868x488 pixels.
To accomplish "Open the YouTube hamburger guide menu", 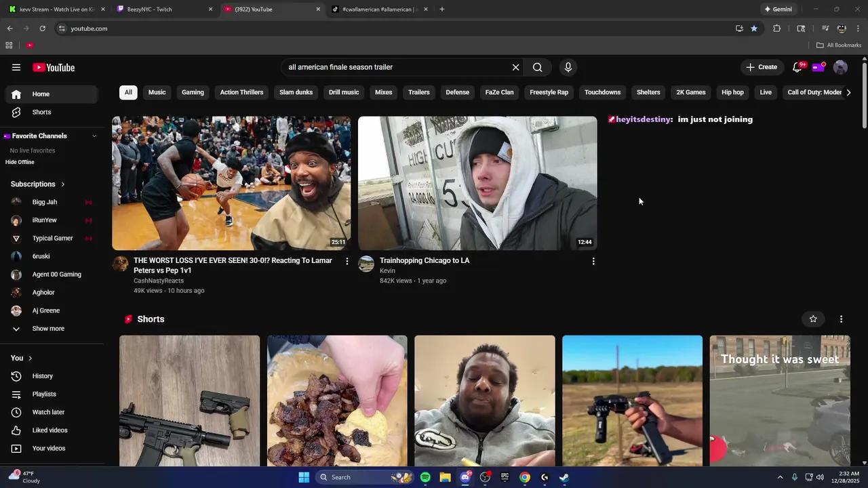I will coord(16,67).
